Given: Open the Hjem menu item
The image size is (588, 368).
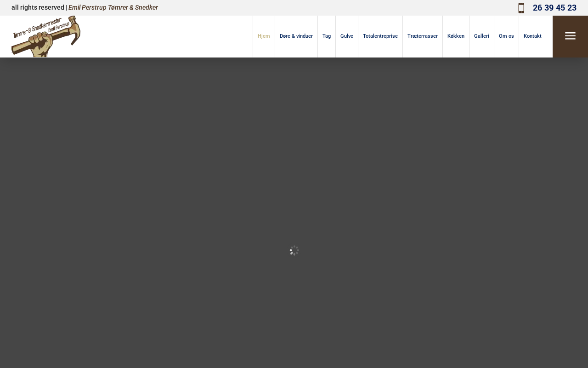Looking at the screenshot, I should [264, 36].
